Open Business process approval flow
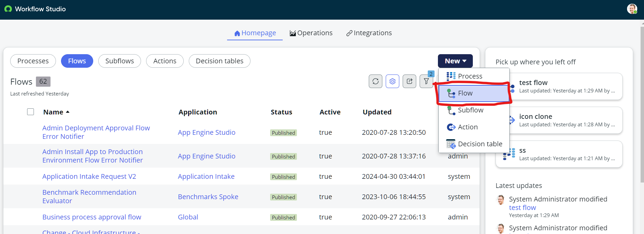This screenshot has height=234, width=644. click(92, 217)
